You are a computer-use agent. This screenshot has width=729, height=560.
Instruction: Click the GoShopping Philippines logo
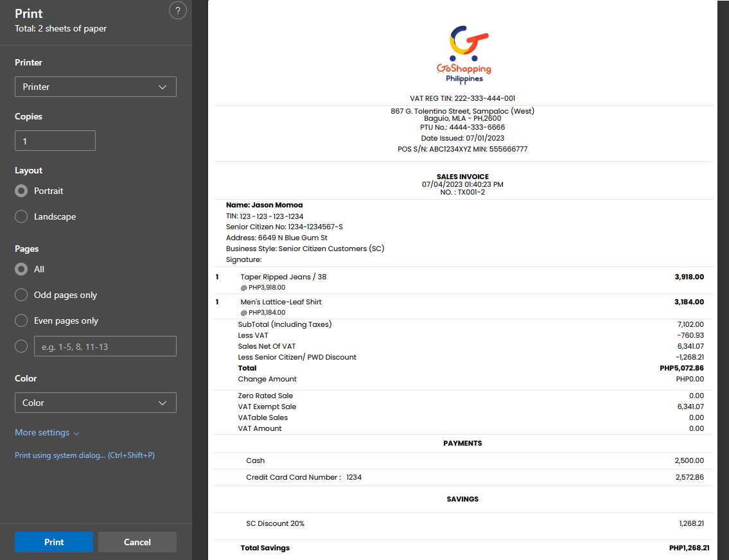pyautogui.click(x=463, y=54)
